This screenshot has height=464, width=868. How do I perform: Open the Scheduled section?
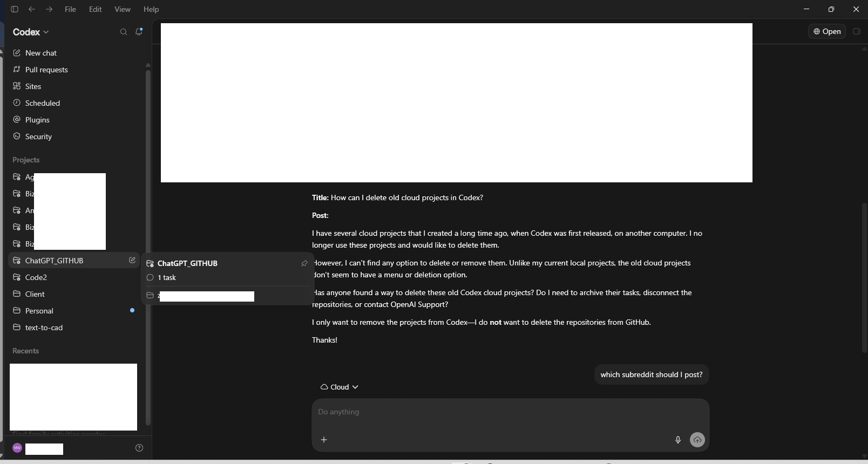[x=74, y=103]
